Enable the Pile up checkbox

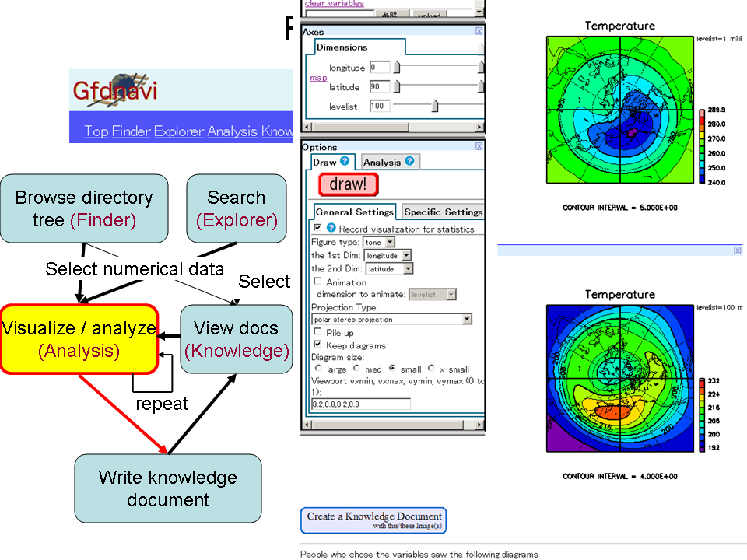tap(317, 331)
